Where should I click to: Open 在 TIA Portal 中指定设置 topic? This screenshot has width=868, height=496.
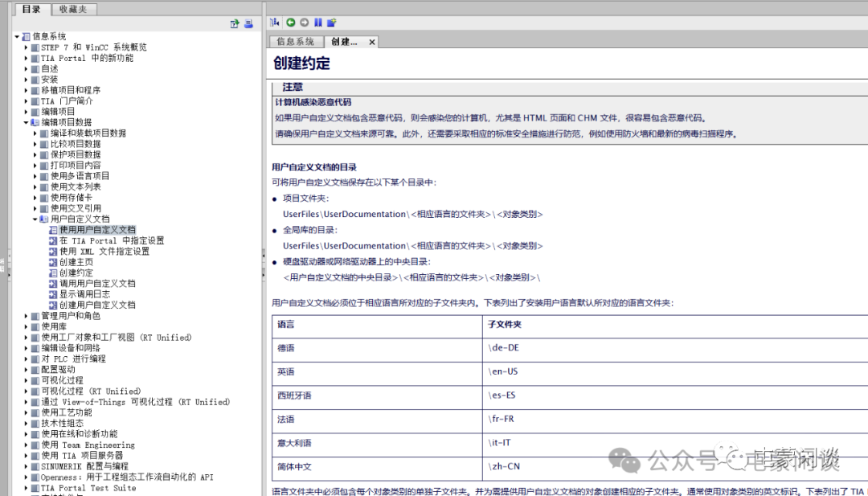coord(112,241)
